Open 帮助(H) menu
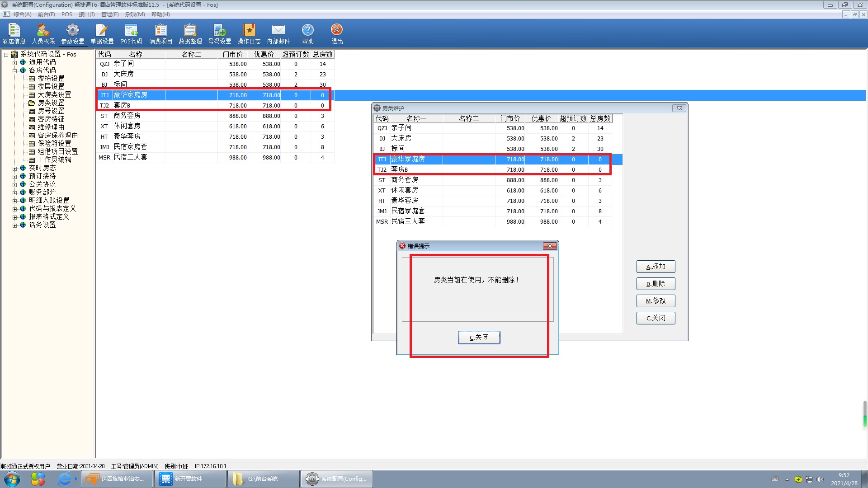 [160, 14]
